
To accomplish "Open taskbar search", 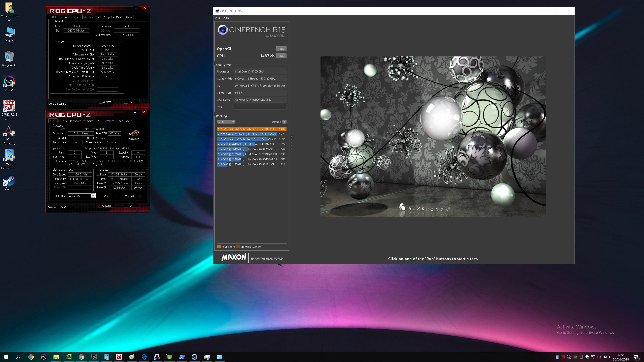I will (x=18, y=357).
